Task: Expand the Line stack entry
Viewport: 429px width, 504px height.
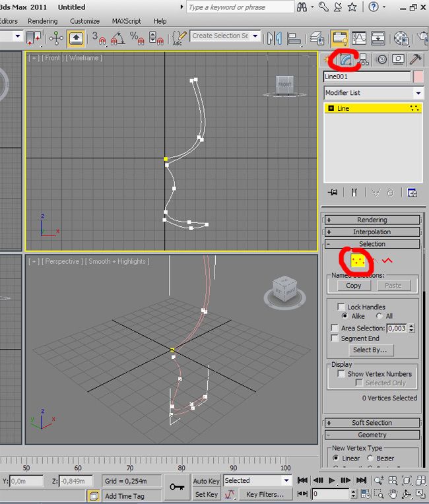Action: click(331, 108)
